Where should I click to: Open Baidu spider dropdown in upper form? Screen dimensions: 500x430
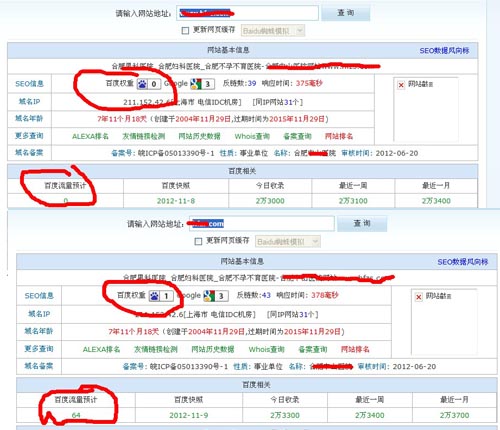(x=273, y=31)
